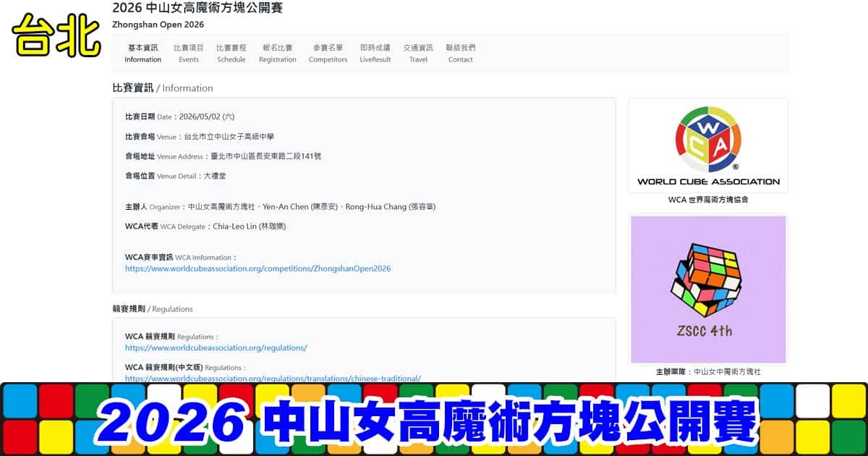Switch to the 比賽項目 Events tab
The image size is (868, 456).
[189, 54]
